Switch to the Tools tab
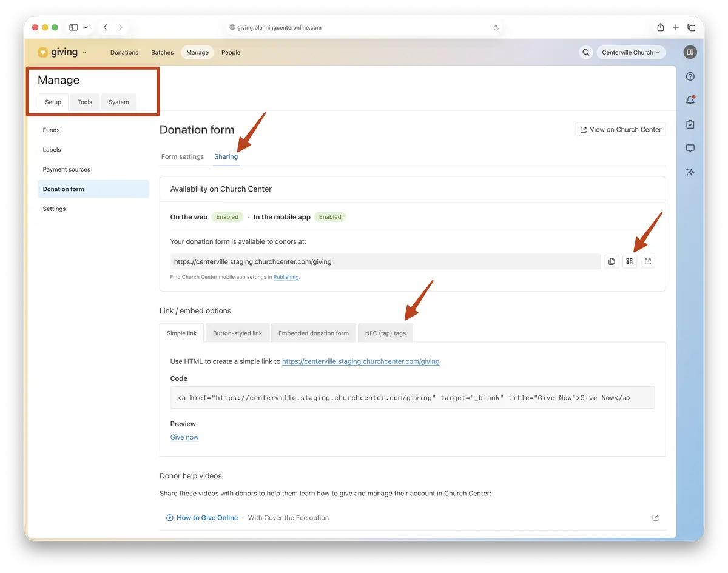 pos(85,102)
